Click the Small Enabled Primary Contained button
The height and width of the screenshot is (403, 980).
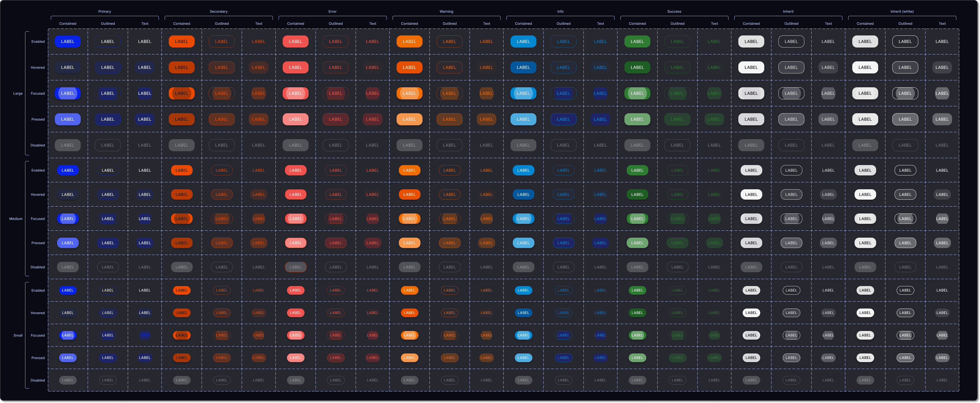(68, 290)
